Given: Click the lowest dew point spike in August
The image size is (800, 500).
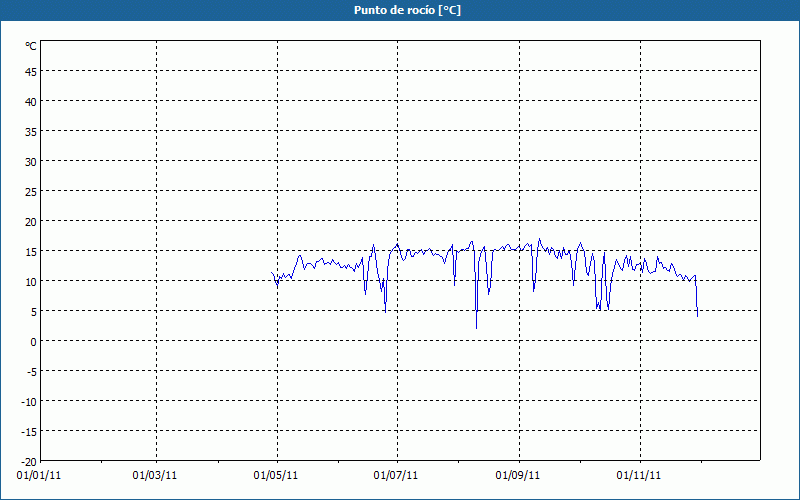Looking at the screenshot, I should click(x=477, y=328).
